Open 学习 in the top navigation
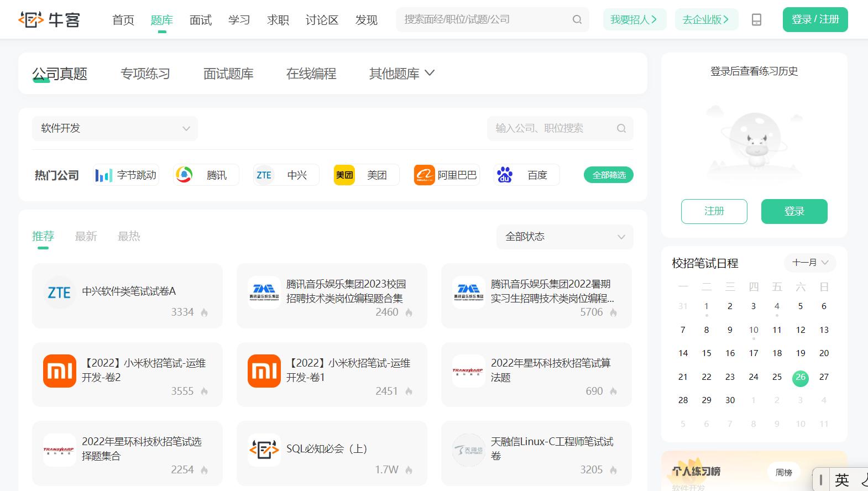 click(239, 20)
